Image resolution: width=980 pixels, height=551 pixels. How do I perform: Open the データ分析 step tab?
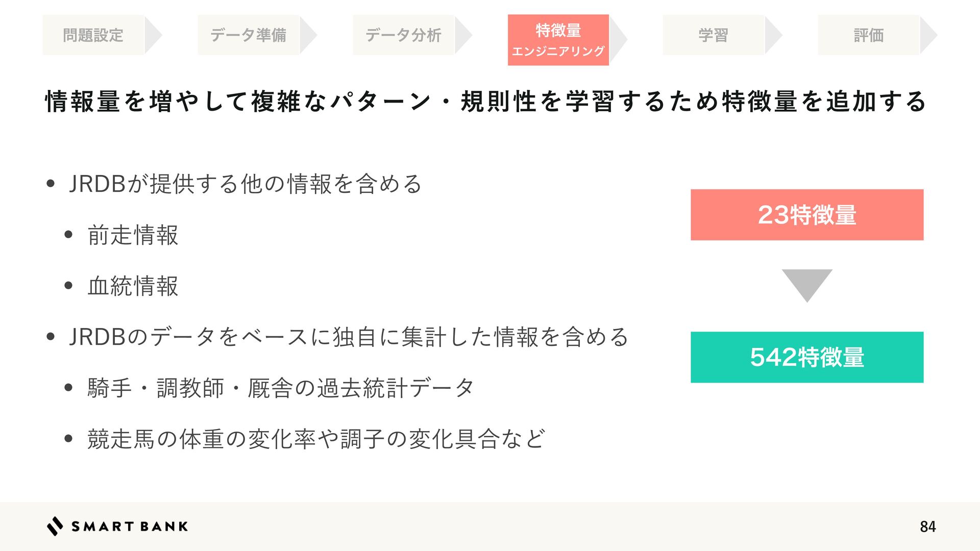pyautogui.click(x=403, y=35)
